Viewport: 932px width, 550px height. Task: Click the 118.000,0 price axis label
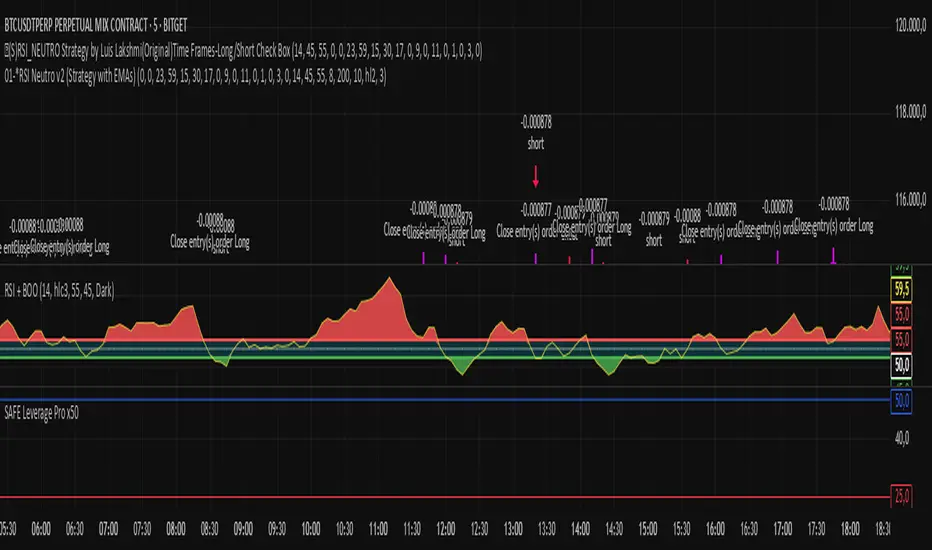[x=911, y=112]
